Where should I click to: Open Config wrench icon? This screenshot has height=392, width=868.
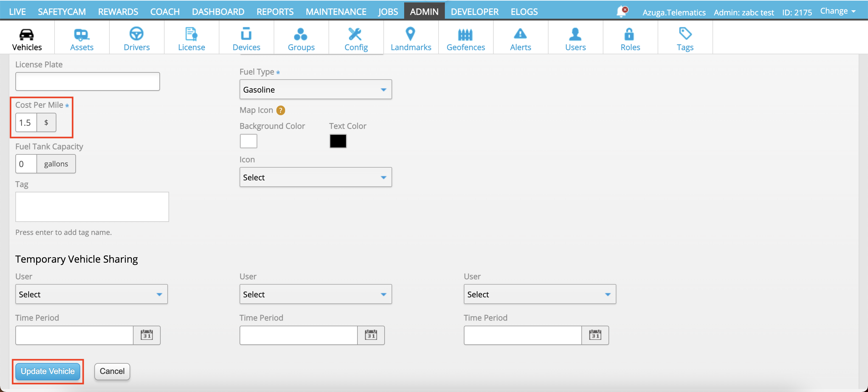click(x=356, y=34)
